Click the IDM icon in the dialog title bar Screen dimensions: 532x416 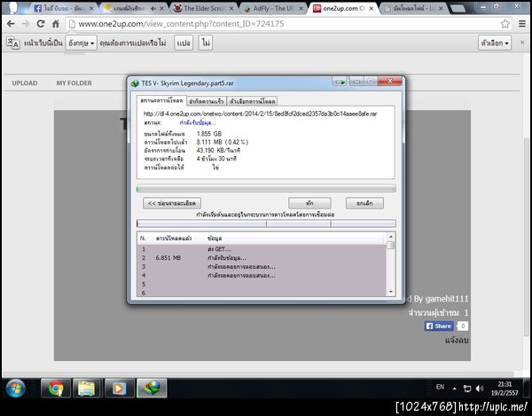pos(135,83)
